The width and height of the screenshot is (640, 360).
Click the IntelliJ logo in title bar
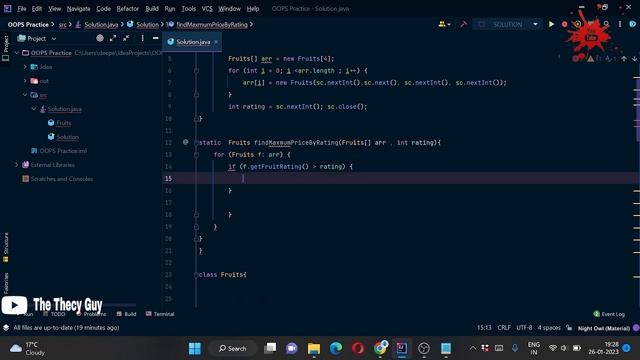(7, 9)
